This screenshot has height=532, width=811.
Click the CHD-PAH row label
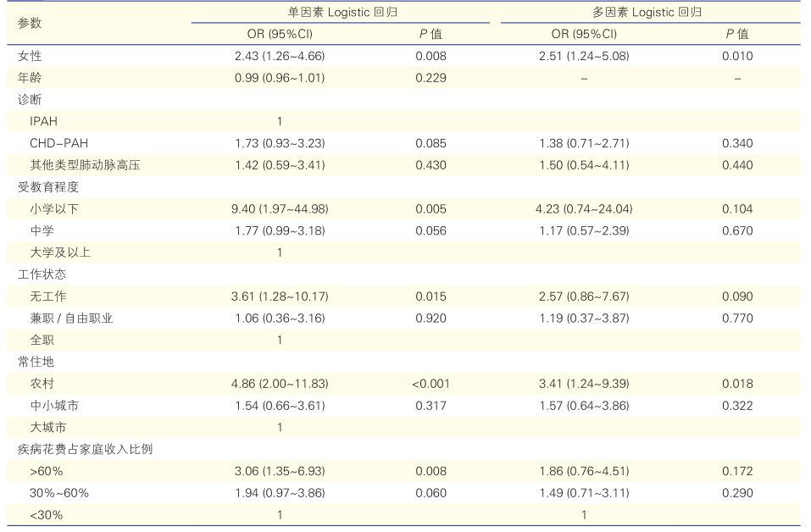pyautogui.click(x=58, y=143)
